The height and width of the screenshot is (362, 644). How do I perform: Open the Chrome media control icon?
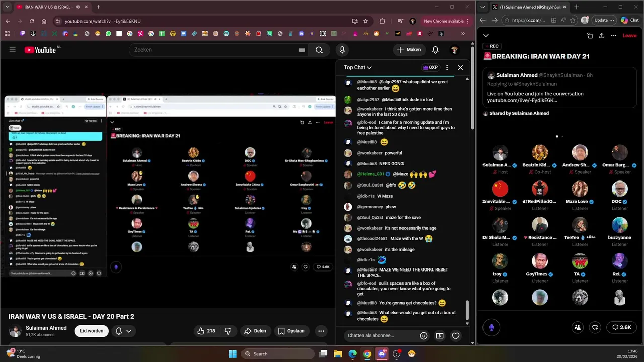point(400,21)
